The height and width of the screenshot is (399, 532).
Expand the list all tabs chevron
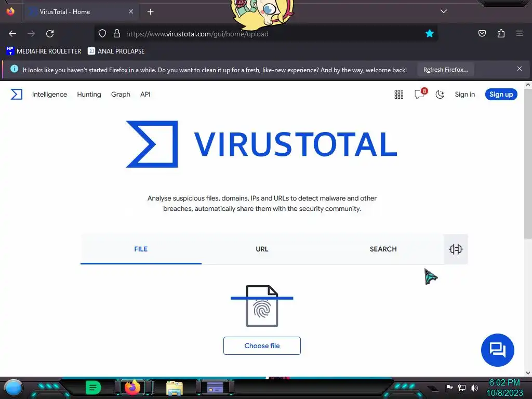(444, 11)
